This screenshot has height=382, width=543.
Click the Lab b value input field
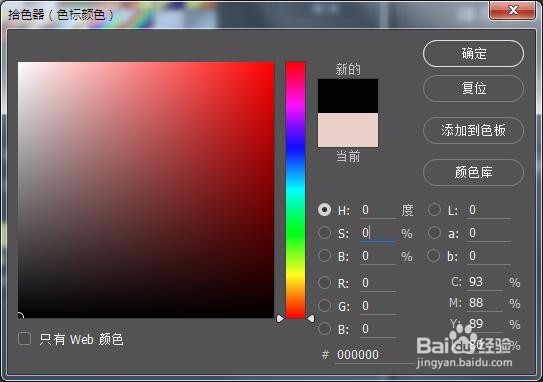coord(489,256)
